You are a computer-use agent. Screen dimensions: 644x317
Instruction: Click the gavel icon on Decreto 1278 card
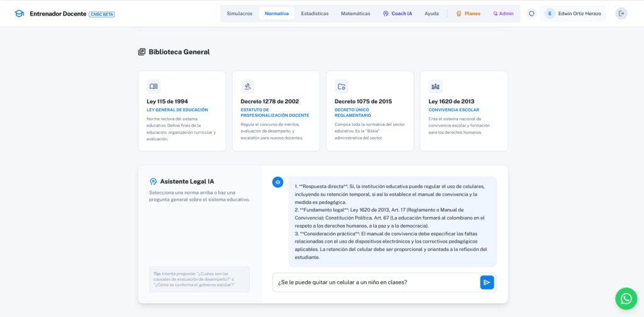click(x=248, y=86)
